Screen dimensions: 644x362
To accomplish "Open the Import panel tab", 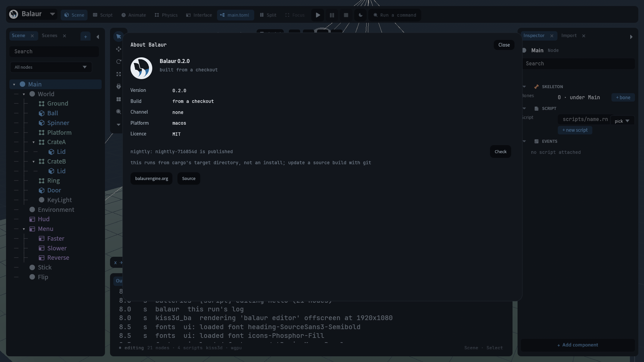I will pyautogui.click(x=569, y=36).
